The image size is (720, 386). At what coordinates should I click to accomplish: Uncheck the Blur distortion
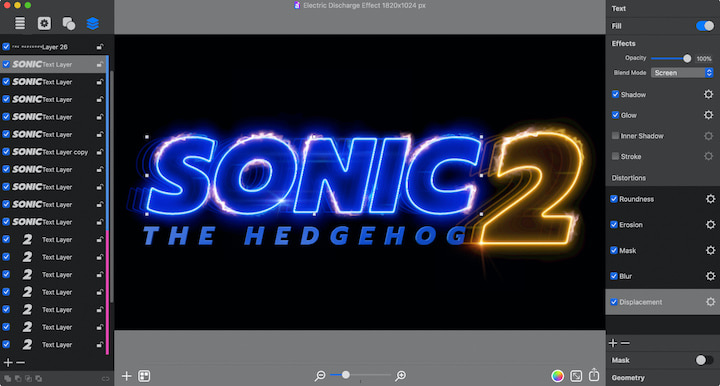pos(613,276)
